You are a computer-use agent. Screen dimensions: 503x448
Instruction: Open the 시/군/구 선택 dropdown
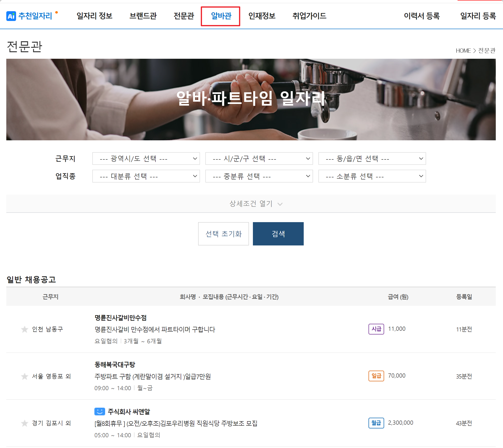coord(259,159)
